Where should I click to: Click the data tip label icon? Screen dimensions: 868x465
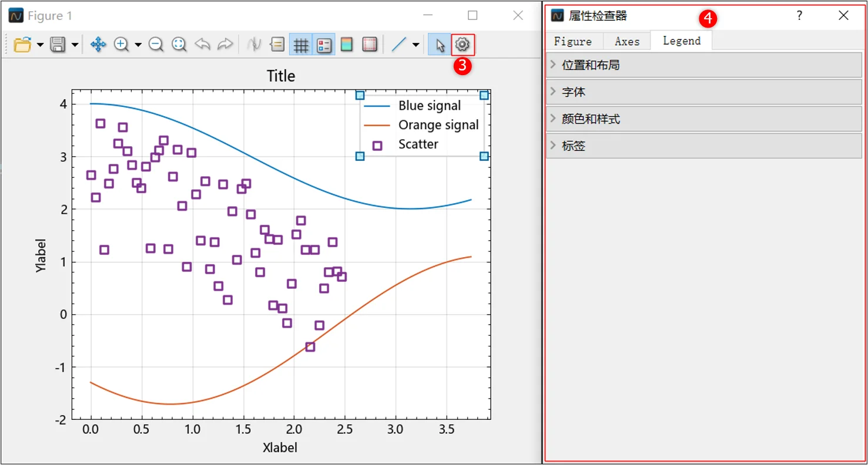277,45
